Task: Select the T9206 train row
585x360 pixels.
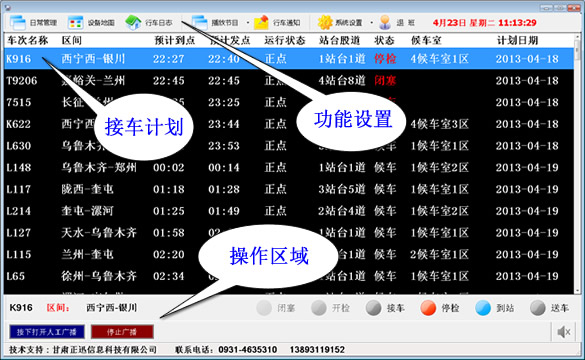Action: [289, 81]
